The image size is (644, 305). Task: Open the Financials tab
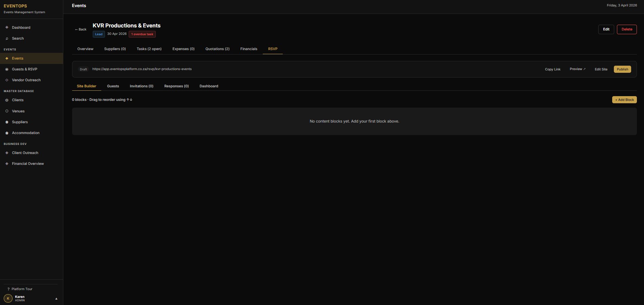249,49
